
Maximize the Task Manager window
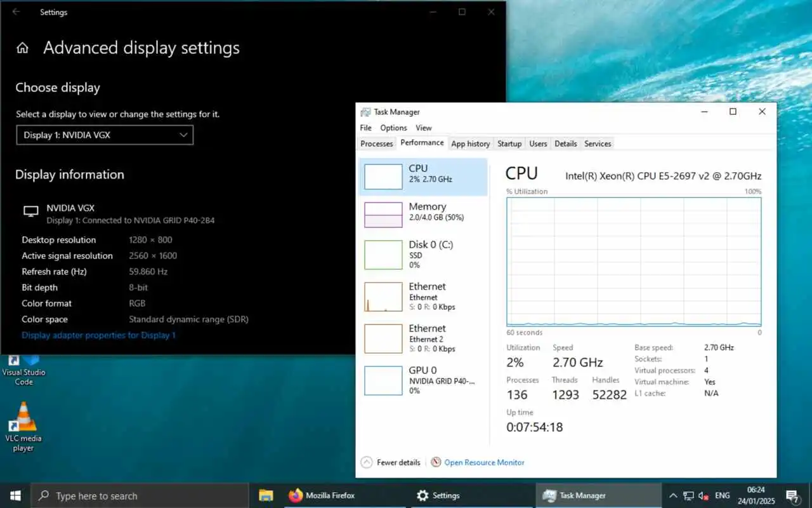point(733,112)
